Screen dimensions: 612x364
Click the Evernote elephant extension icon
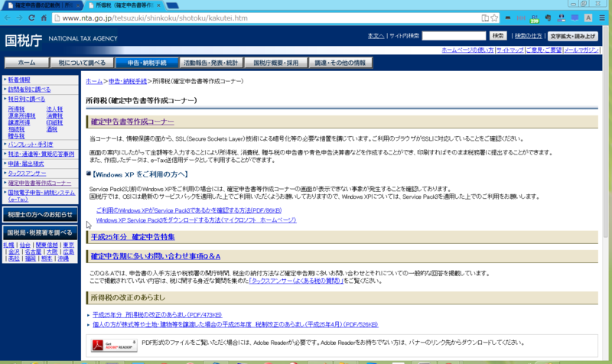point(548,18)
